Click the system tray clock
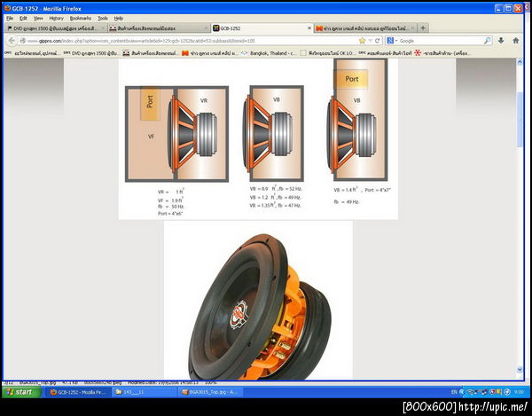Screen dimensions: 532x416 pos(519,392)
